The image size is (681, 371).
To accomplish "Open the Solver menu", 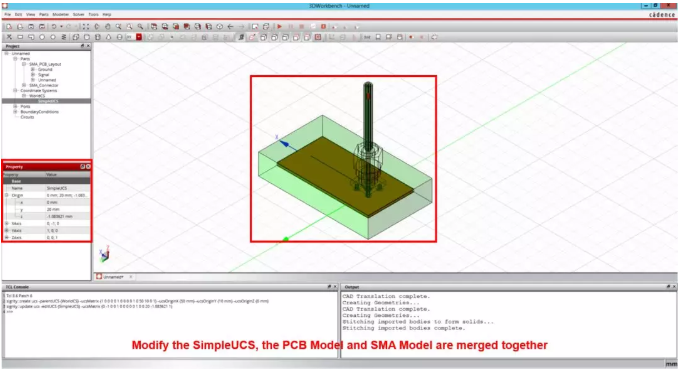I will (79, 14).
